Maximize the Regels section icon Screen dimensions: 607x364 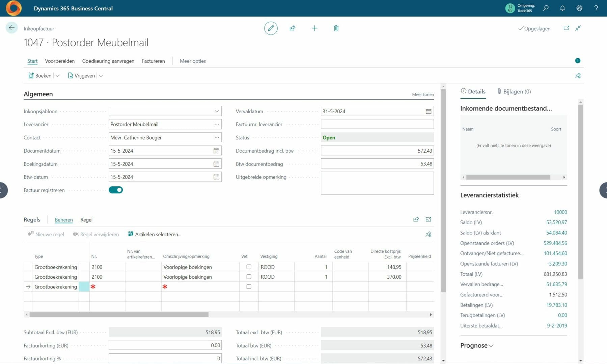428,219
